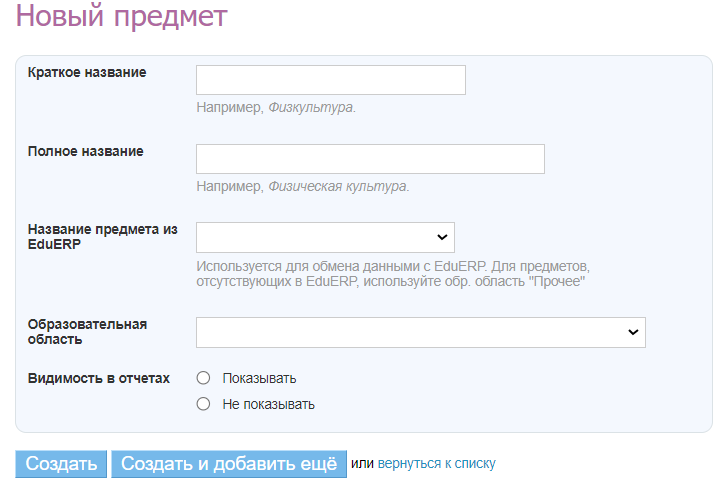Click the Не показывать label text
This screenshot has width=728, height=490.
pyautogui.click(x=268, y=404)
